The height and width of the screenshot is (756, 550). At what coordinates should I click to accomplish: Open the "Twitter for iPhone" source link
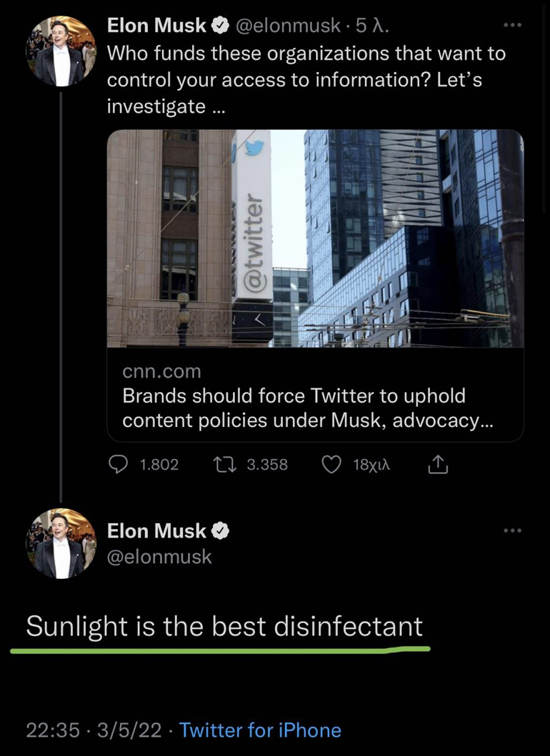tap(260, 730)
